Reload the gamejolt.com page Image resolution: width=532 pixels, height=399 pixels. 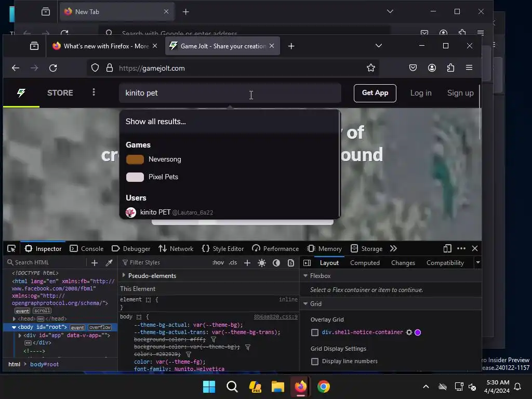click(54, 68)
